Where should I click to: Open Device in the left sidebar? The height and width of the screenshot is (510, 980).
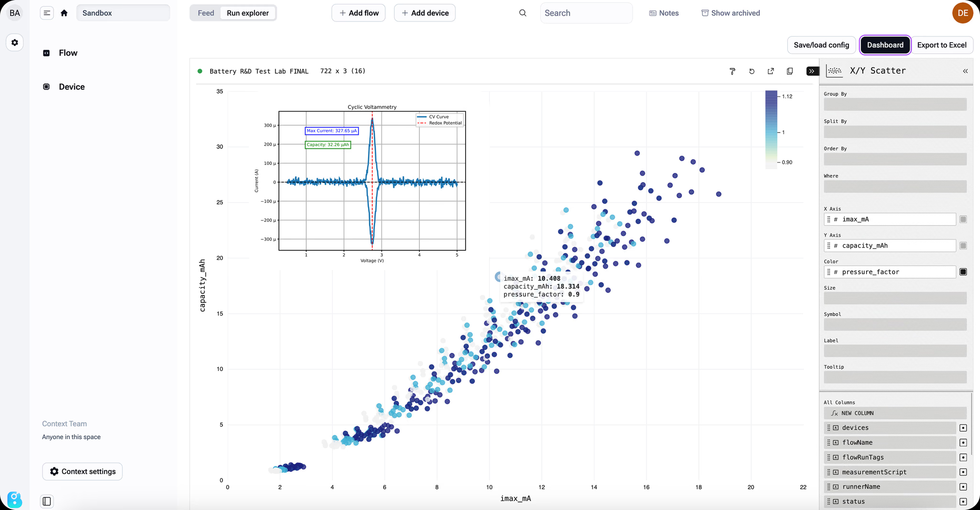[72, 87]
